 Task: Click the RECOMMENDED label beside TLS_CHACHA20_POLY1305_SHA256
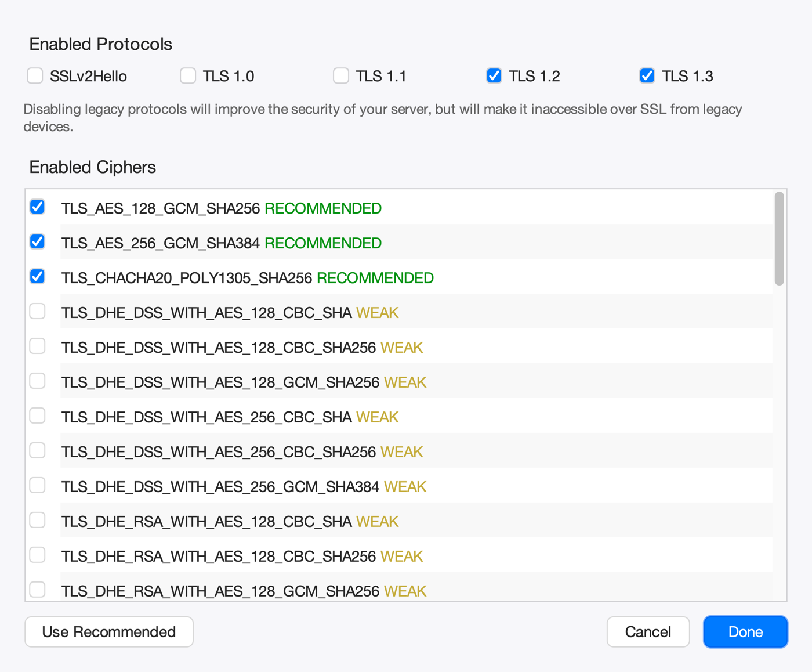[375, 278]
